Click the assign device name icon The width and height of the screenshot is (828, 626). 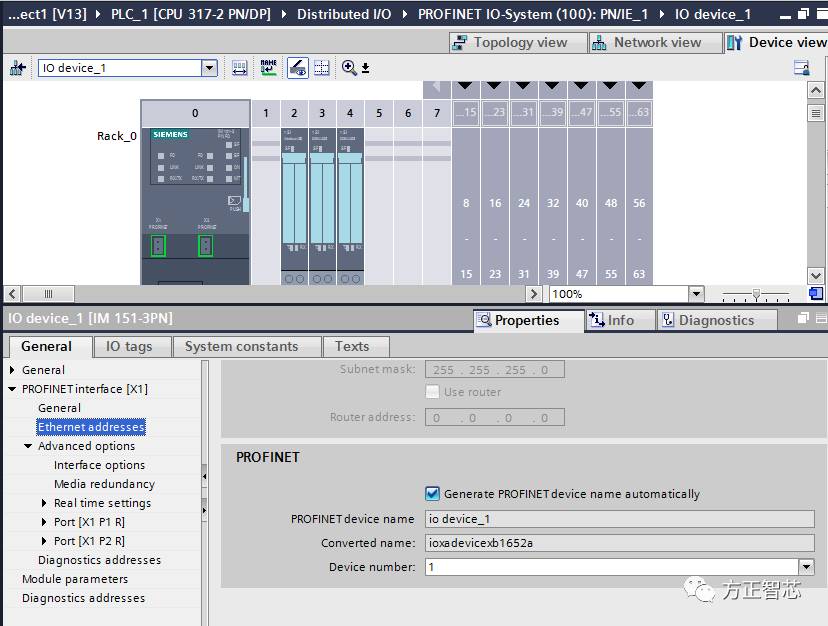(268, 68)
